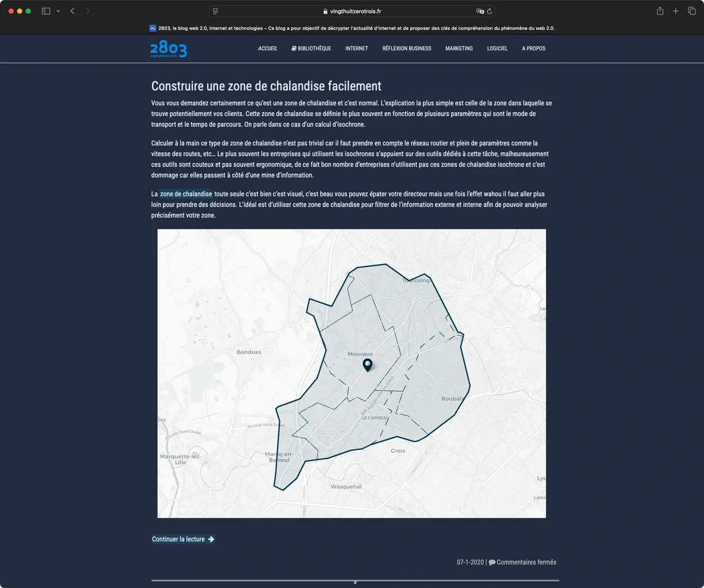Click the 2803 site logo
704x588 pixels.
[x=168, y=49]
